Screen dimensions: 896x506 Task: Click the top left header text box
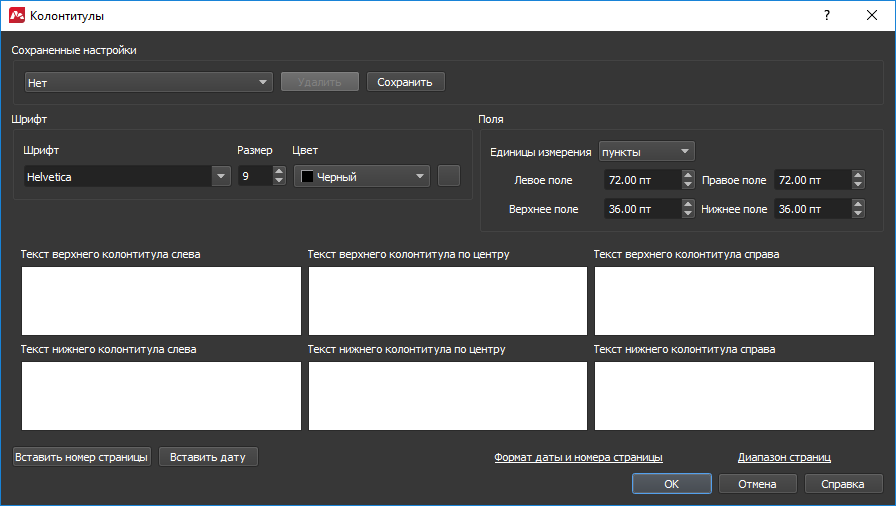point(161,301)
